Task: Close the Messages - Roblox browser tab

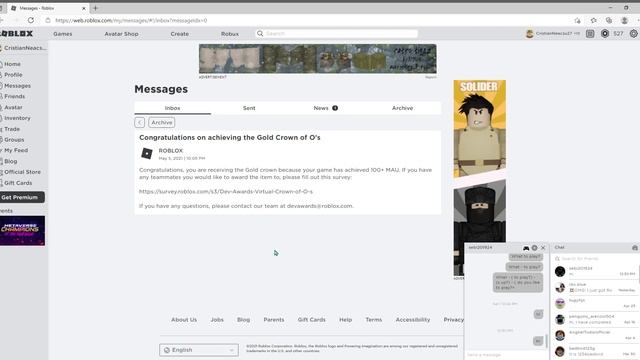Action: (84, 8)
